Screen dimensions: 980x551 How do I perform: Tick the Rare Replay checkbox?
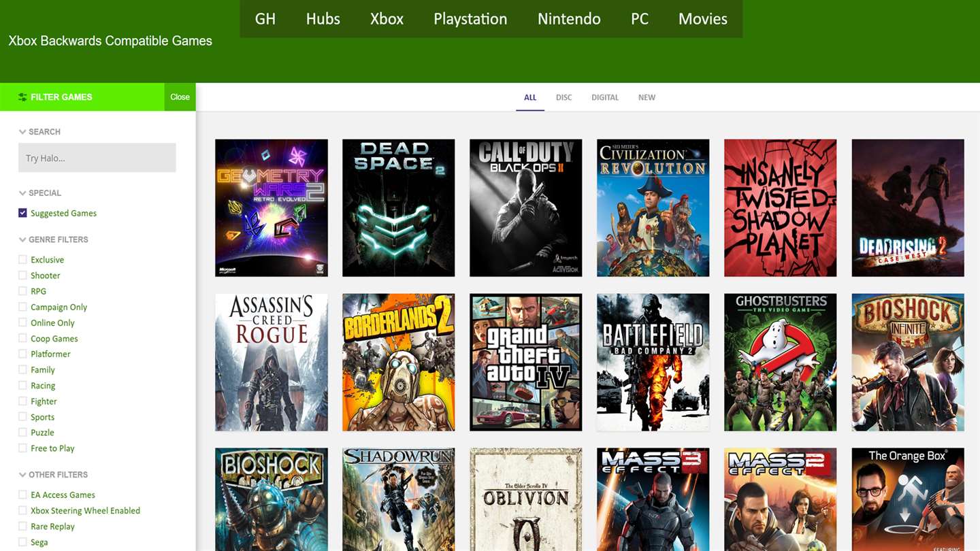tap(22, 526)
